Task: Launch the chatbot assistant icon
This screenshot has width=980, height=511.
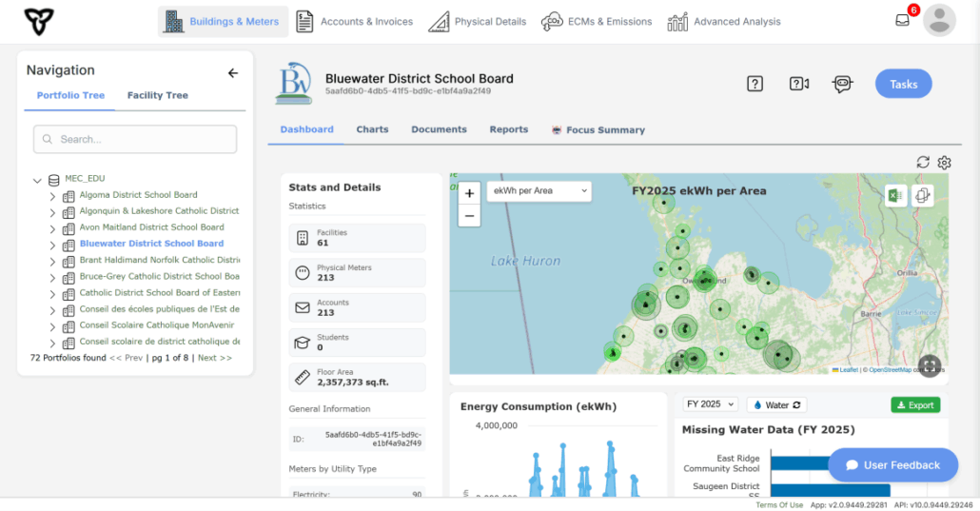Action: (842, 84)
